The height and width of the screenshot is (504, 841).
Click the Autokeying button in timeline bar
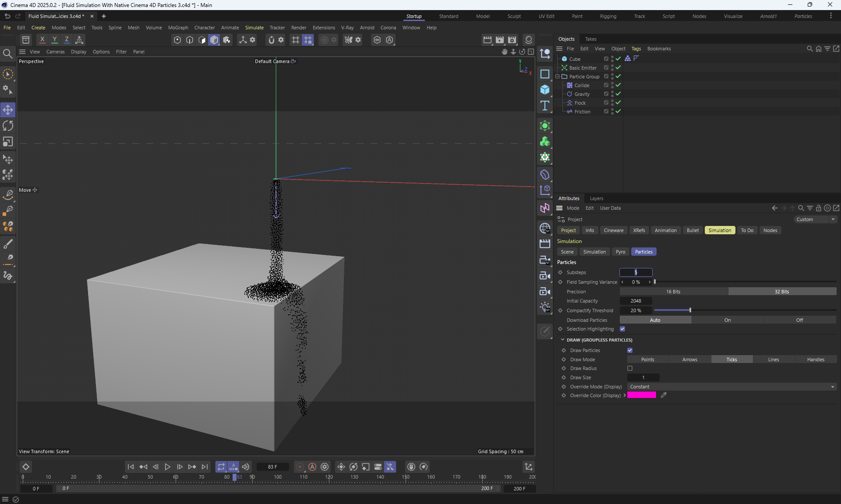pos(312,467)
